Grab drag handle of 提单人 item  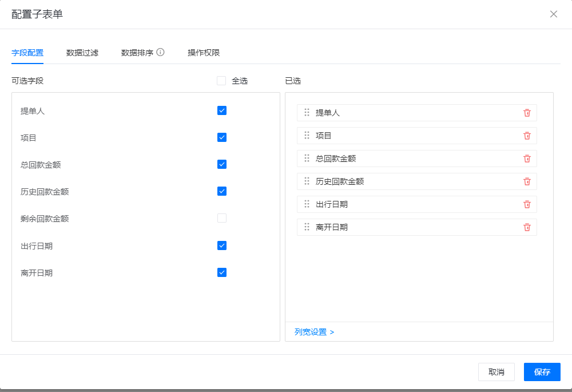307,113
